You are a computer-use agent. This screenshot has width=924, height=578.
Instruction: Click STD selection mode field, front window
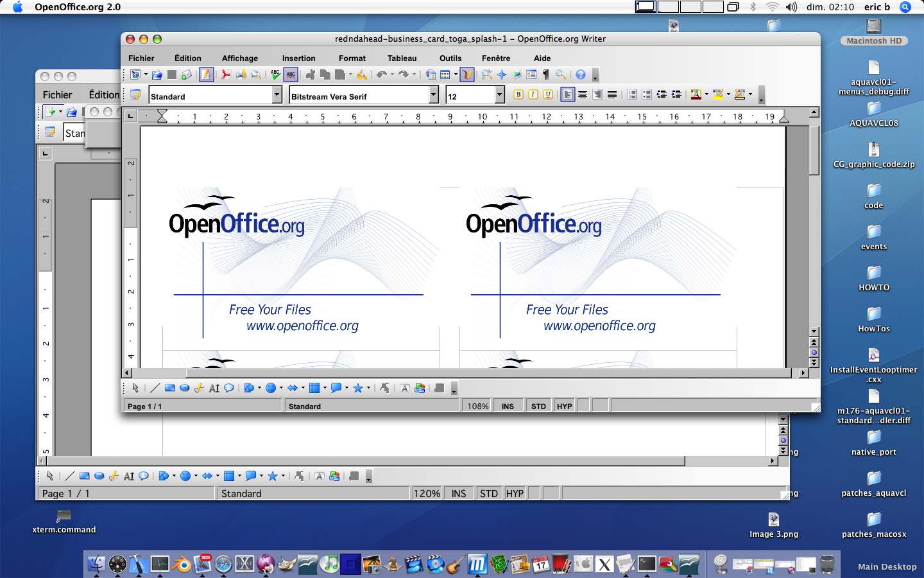538,406
